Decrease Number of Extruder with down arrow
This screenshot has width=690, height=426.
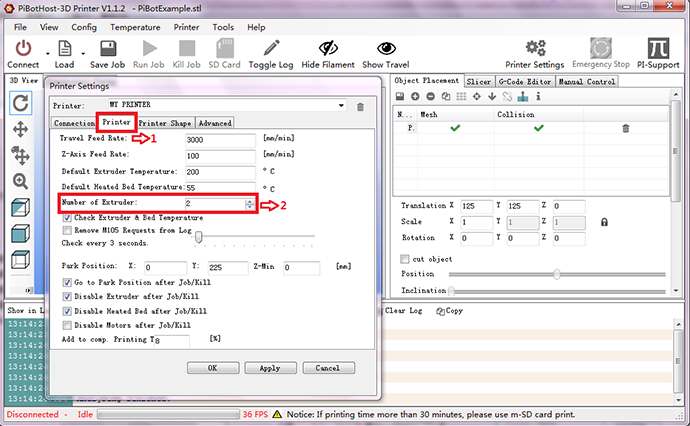pos(250,207)
